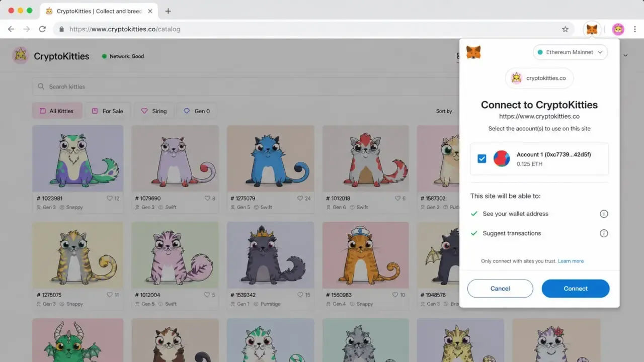Open the blue kitty #1275079 image

tap(271, 158)
